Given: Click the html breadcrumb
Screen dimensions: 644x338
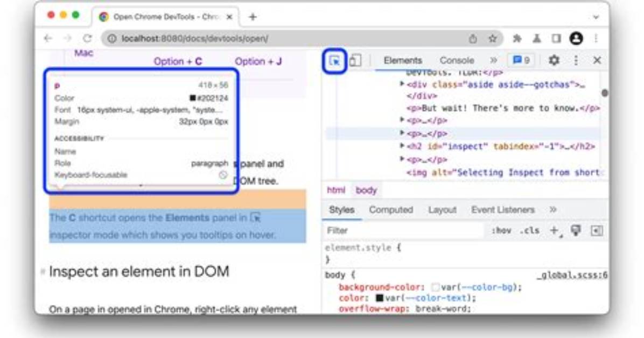Looking at the screenshot, I should pos(336,191).
